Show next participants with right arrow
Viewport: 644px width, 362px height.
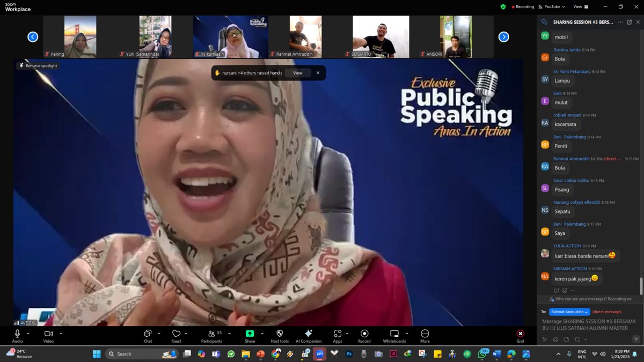503,36
